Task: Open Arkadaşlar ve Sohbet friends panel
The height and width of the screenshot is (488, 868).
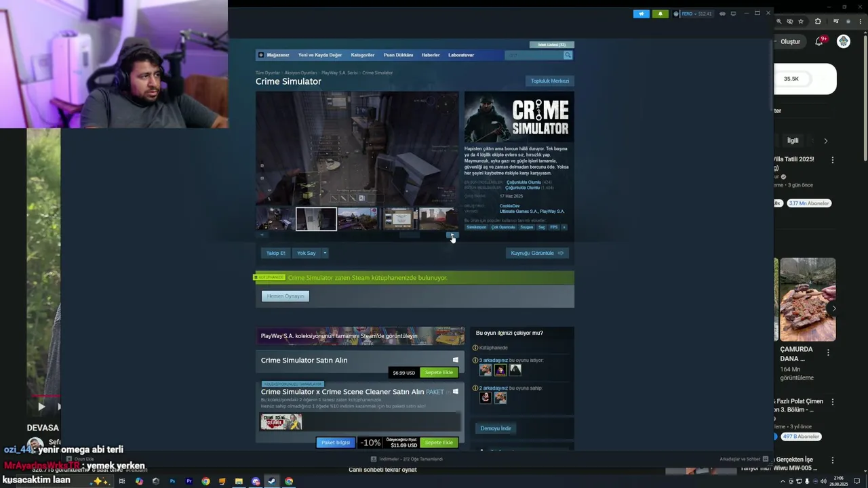Action: coord(744,459)
